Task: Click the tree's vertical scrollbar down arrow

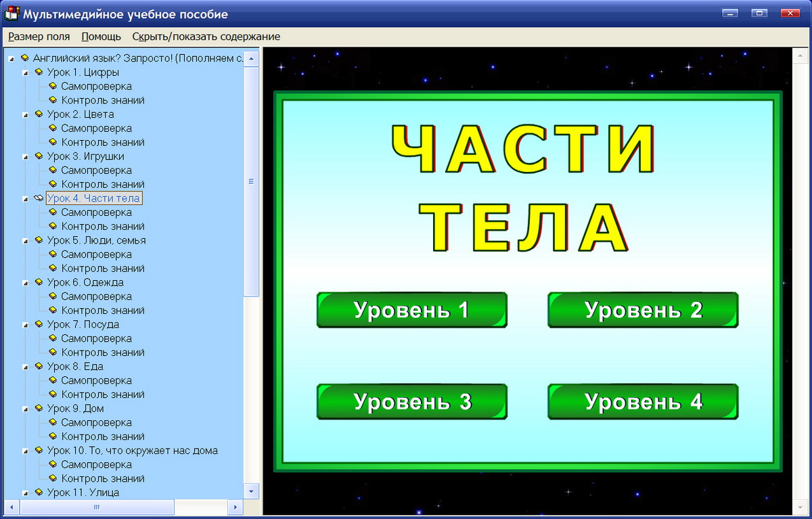Action: (x=251, y=491)
